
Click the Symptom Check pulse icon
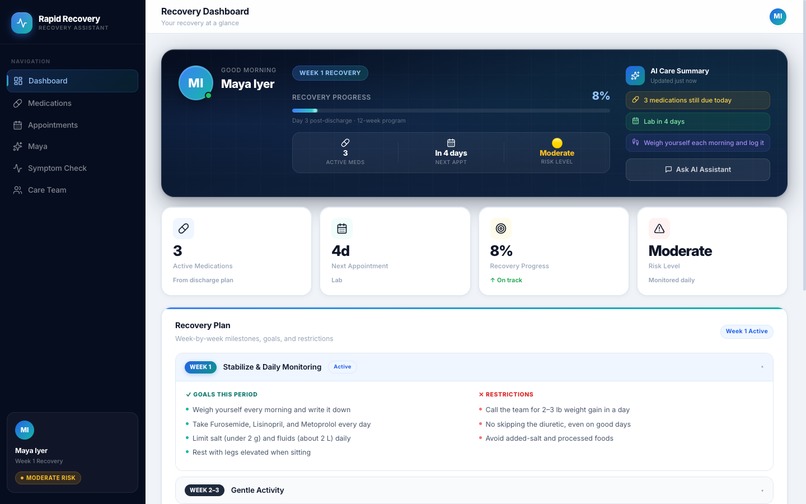click(x=17, y=168)
